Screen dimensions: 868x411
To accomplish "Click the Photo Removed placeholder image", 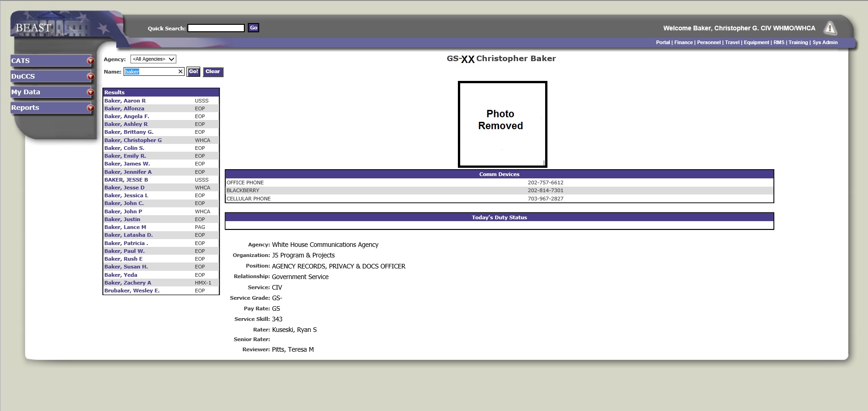I will 502,124.
